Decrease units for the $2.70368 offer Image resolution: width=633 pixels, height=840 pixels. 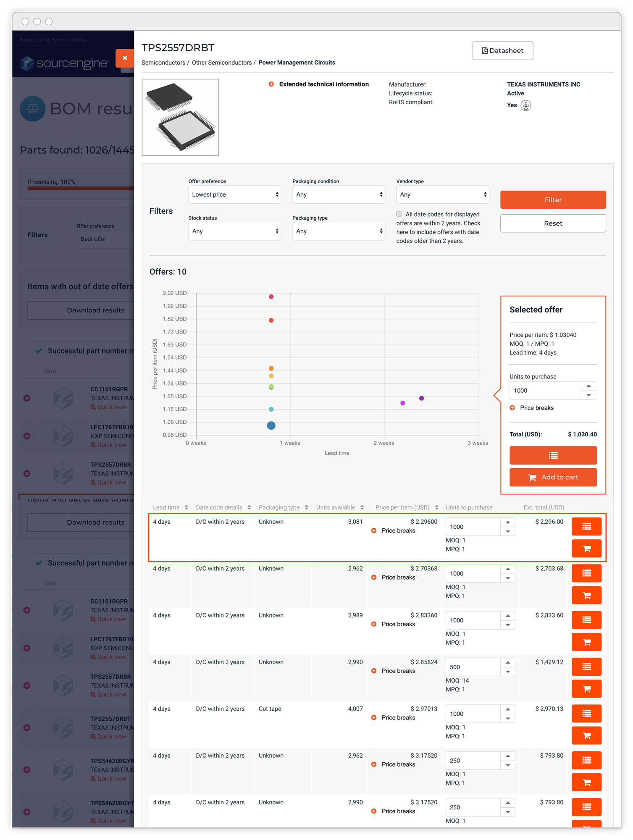508,578
